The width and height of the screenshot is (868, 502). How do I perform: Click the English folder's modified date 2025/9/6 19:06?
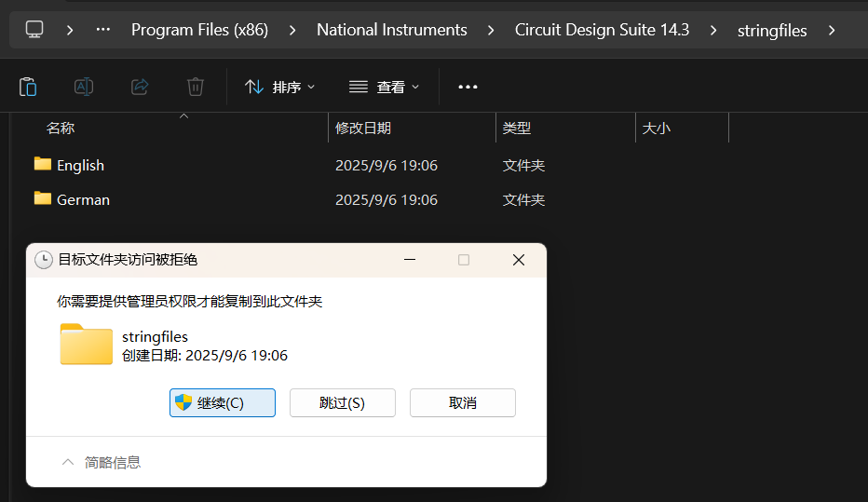coord(387,166)
